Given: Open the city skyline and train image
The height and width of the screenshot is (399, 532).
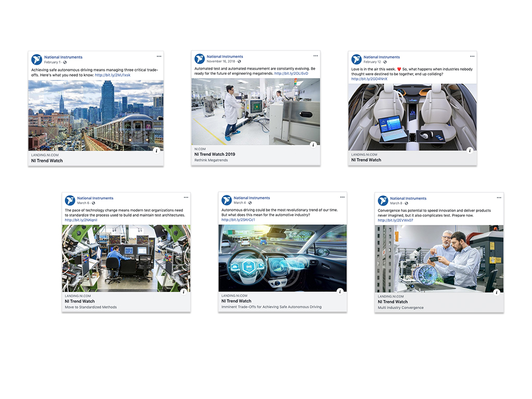Looking at the screenshot, I should 96,115.
